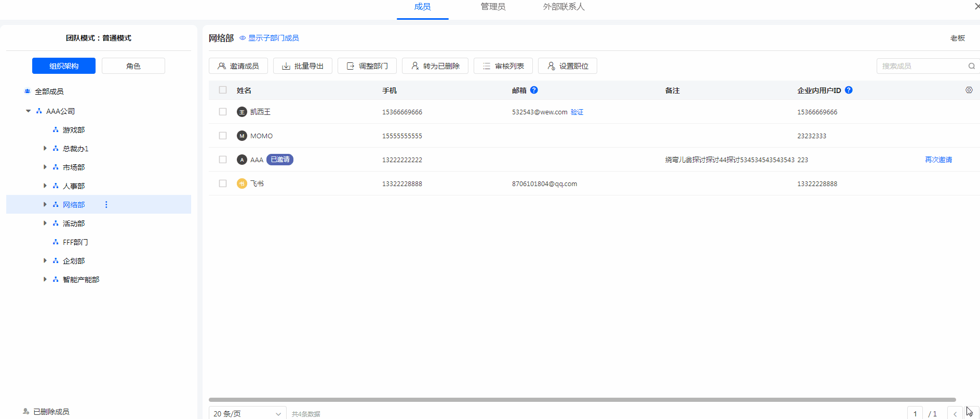
Task: Click the 批量导出 export button
Action: 302,66
